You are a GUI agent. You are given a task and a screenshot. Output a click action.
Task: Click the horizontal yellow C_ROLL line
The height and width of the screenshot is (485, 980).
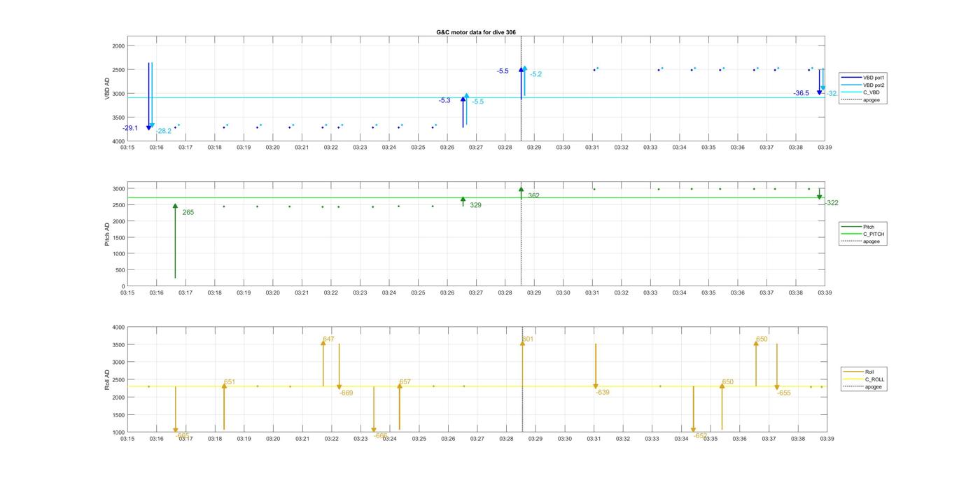(x=476, y=386)
